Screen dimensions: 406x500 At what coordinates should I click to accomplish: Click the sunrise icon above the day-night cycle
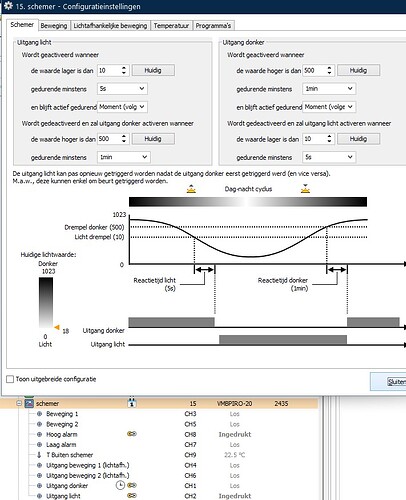[191, 189]
